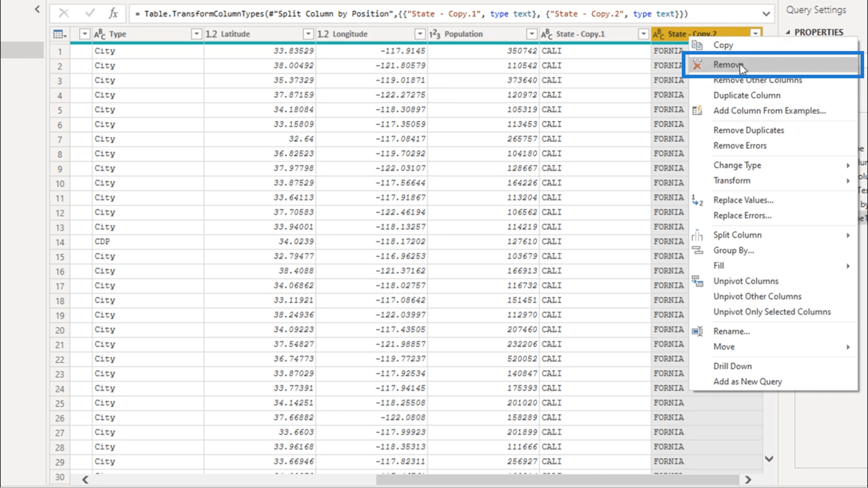Viewport: 868px width, 488px height.
Task: Open the table options icon in header corner
Action: [60, 34]
